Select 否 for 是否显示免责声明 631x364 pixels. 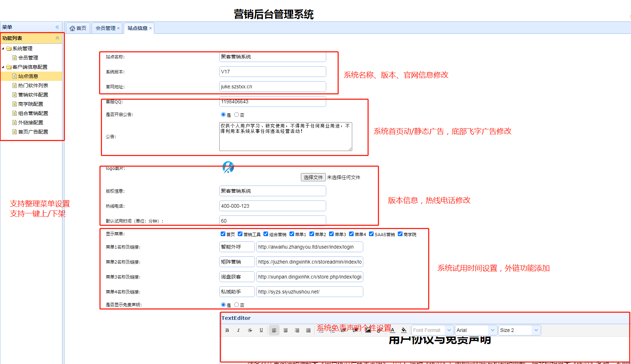pyautogui.click(x=236, y=305)
